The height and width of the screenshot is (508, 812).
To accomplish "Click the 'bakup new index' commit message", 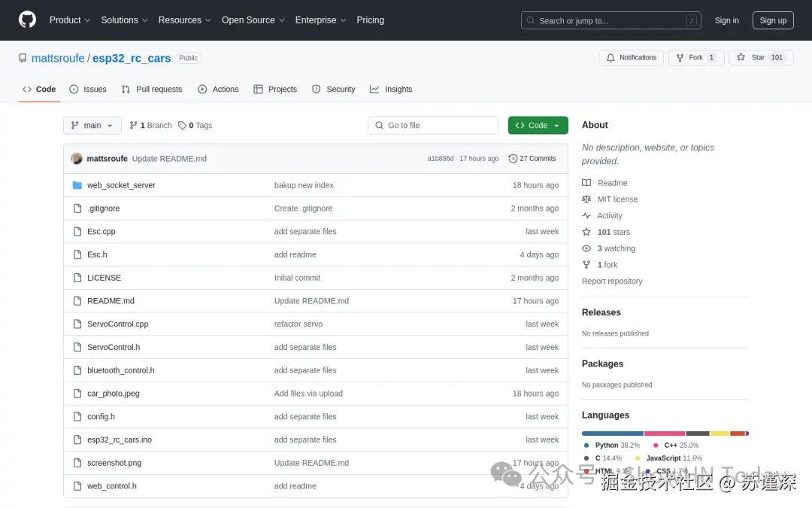I will (x=304, y=185).
